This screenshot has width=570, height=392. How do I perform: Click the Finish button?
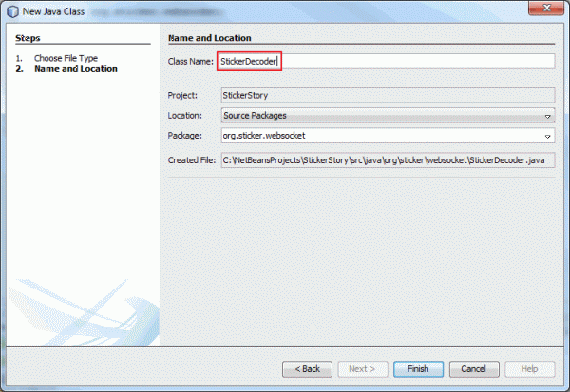(x=418, y=369)
